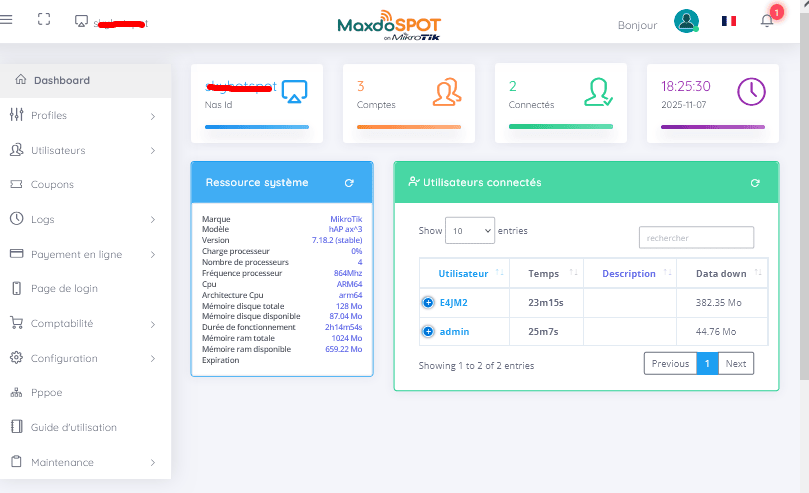
Task: Open the notifications bell
Action: coord(767,21)
